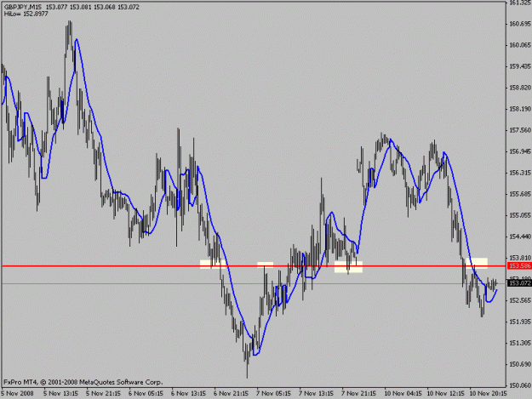This screenshot has width=532, height=399.
Task: Click the 7 Nov 13:15 time axis label
Action: pos(316,394)
